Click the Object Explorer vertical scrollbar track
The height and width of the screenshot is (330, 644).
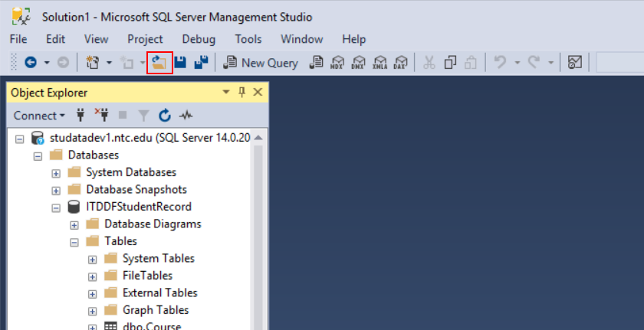pyautogui.click(x=258, y=238)
